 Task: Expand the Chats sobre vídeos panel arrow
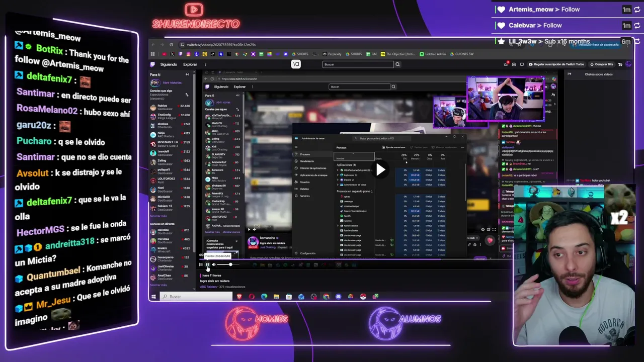(x=570, y=74)
